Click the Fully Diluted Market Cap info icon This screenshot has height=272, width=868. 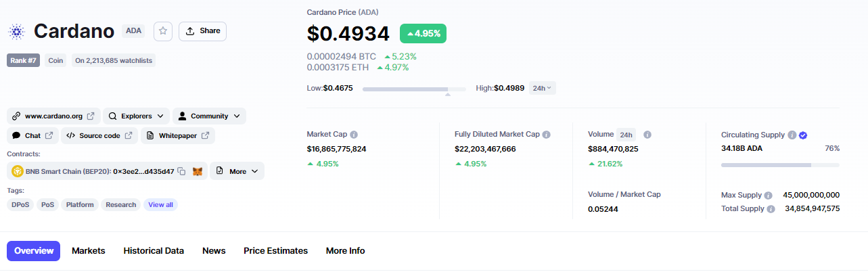[547, 135]
